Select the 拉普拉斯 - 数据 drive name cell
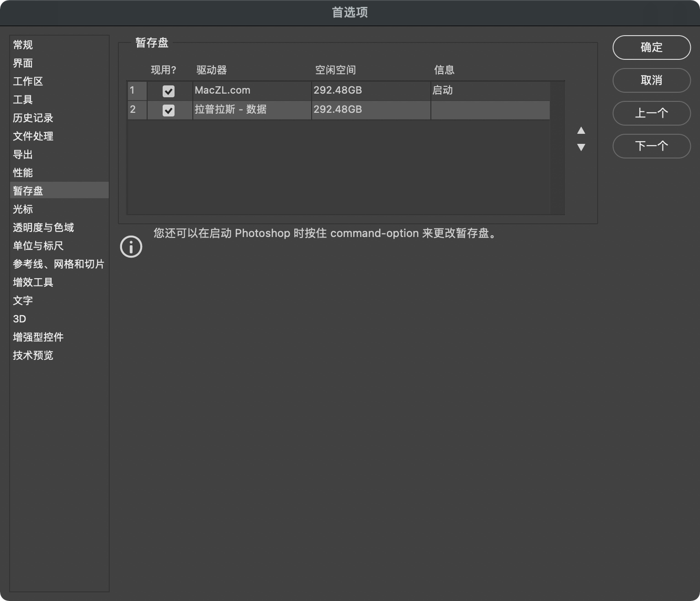Screen dimensions: 700x601 pyautogui.click(x=231, y=110)
